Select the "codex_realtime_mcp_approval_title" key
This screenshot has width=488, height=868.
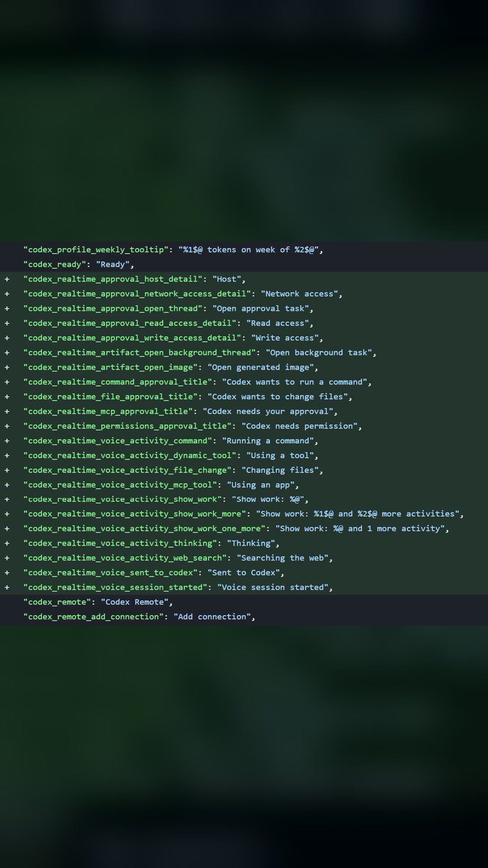click(x=108, y=411)
